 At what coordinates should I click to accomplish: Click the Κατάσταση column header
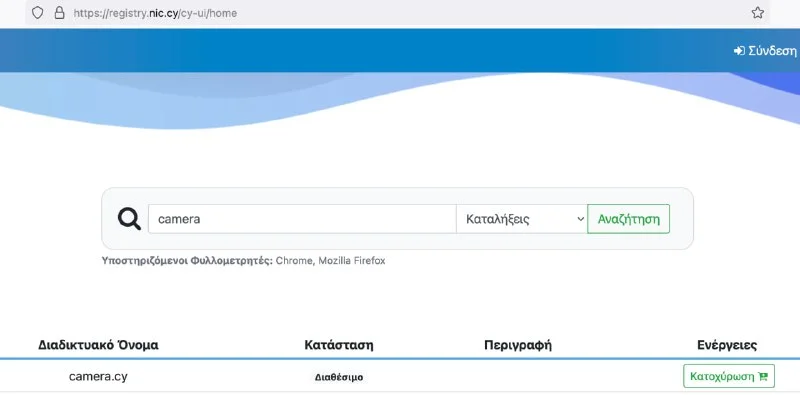[339, 345]
